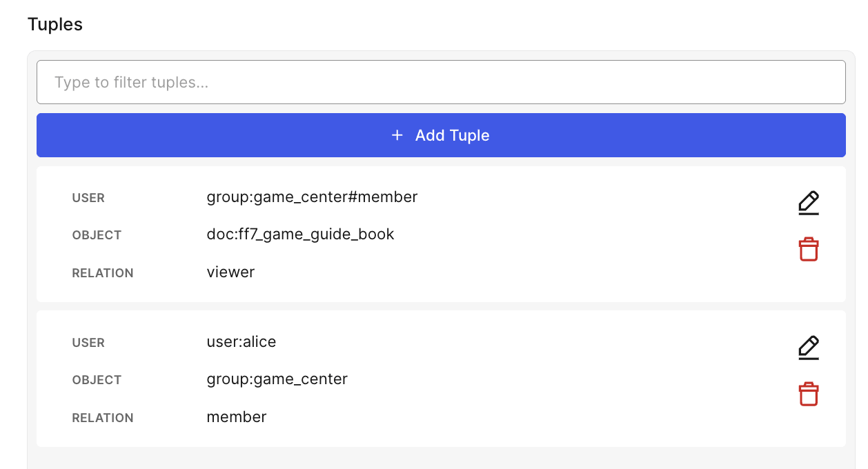Click the plus icon beside Add Tuple
868x469 pixels.
tap(397, 135)
